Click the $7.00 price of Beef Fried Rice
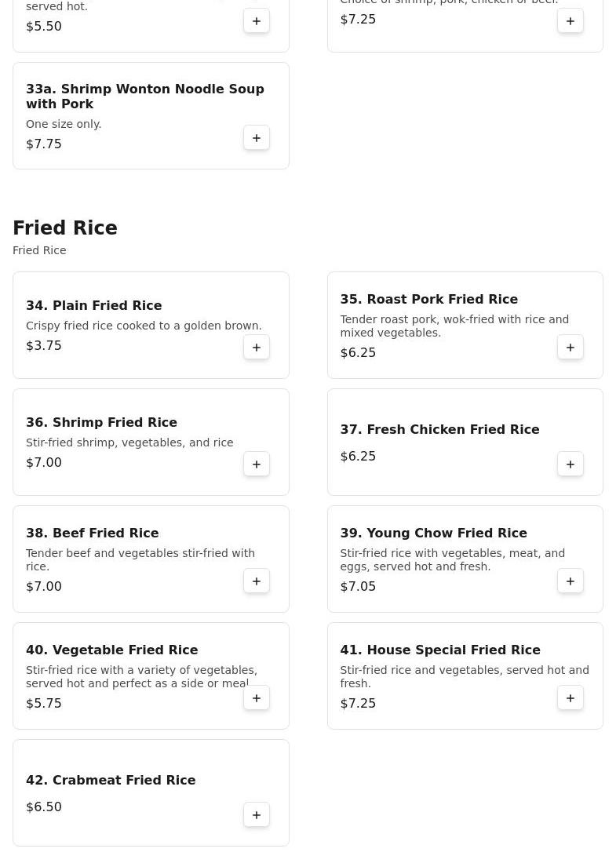The image size is (616, 863). tap(44, 587)
